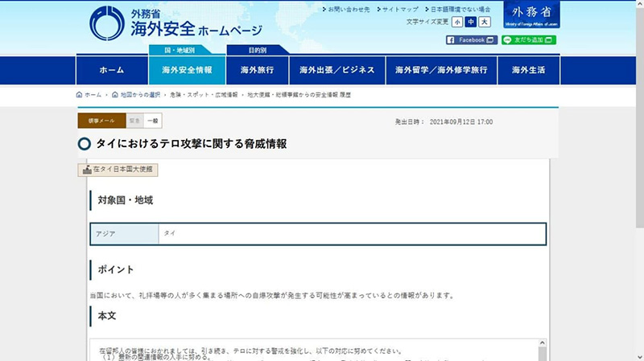Click the Ministry of Foreign Affairs circular logo
Image resolution: width=644 pixels, height=361 pixels.
[x=107, y=23]
